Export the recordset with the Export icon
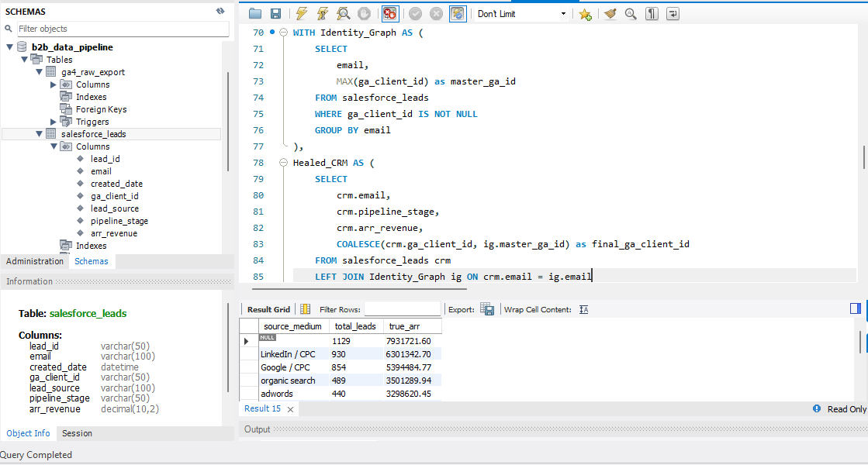The image size is (868, 465). tap(487, 310)
